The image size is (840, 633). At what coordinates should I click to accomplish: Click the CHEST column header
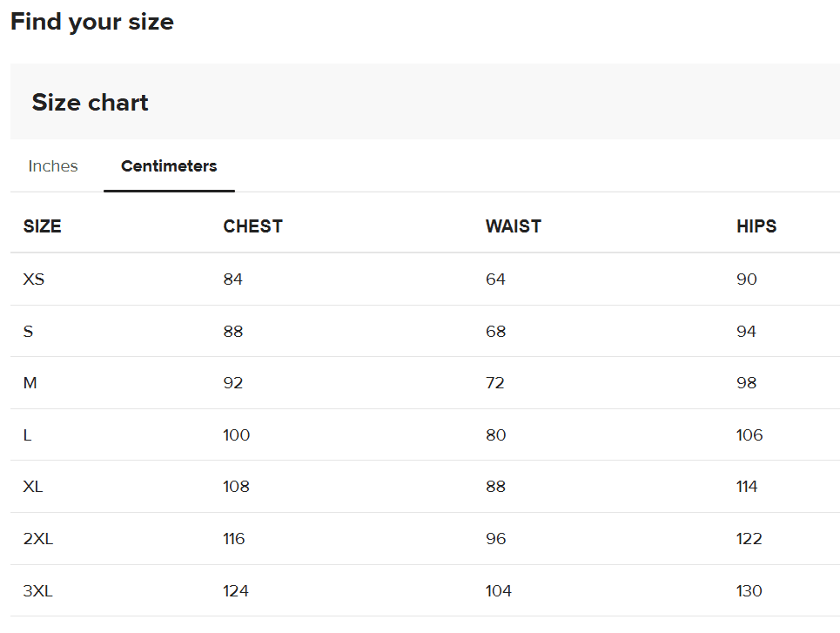point(253,226)
